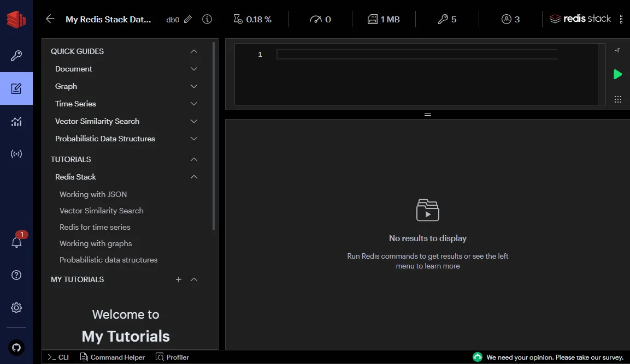Click into the command editor input line
This screenshot has width=630, height=364.
[x=415, y=55]
